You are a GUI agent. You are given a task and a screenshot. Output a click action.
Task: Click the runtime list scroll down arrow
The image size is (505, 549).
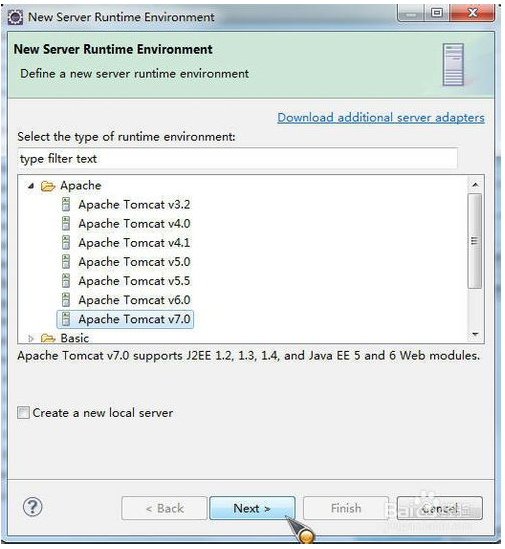[x=475, y=334]
